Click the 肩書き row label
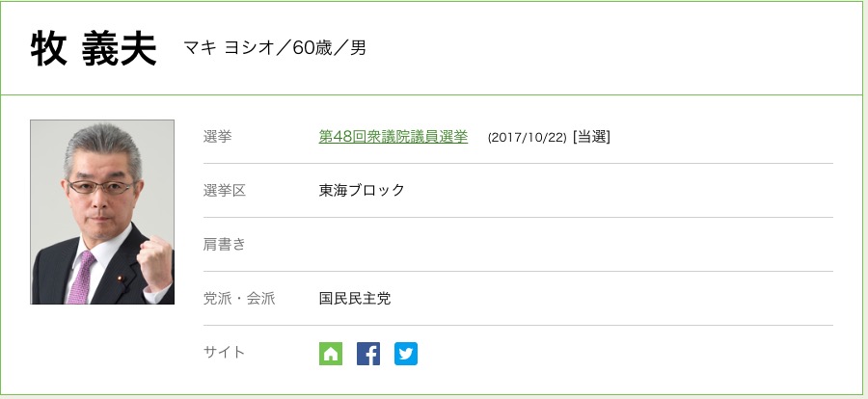This screenshot has width=868, height=399. (x=225, y=245)
